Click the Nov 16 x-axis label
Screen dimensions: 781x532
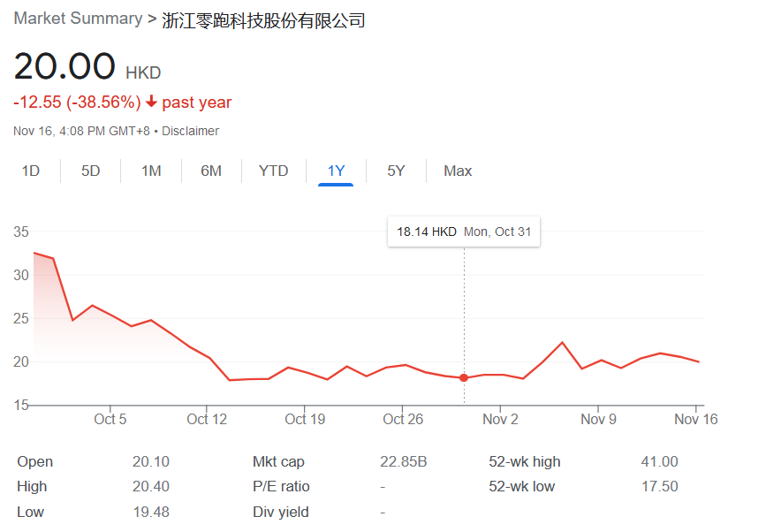(696, 419)
